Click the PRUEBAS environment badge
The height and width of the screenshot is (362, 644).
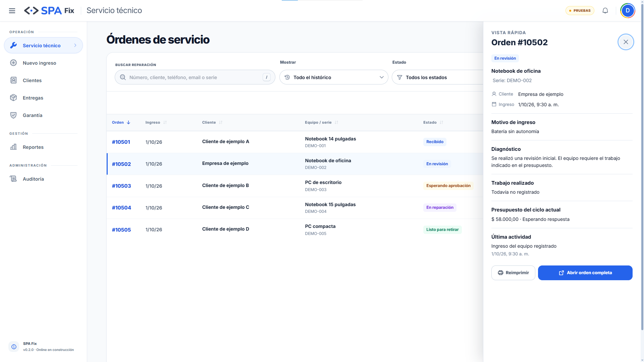(x=580, y=11)
